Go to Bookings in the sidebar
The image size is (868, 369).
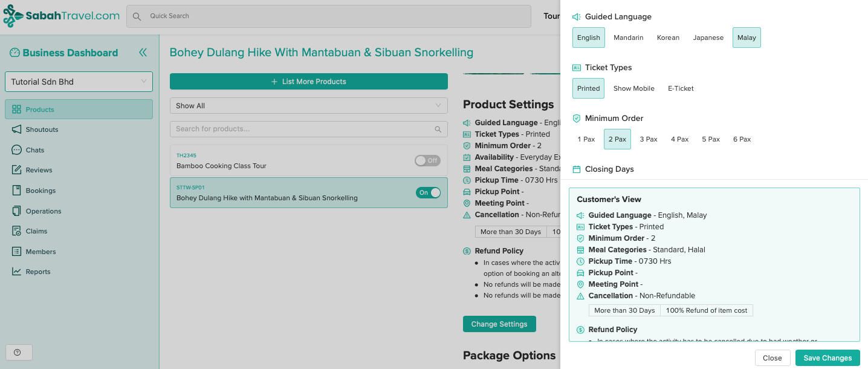(x=40, y=191)
